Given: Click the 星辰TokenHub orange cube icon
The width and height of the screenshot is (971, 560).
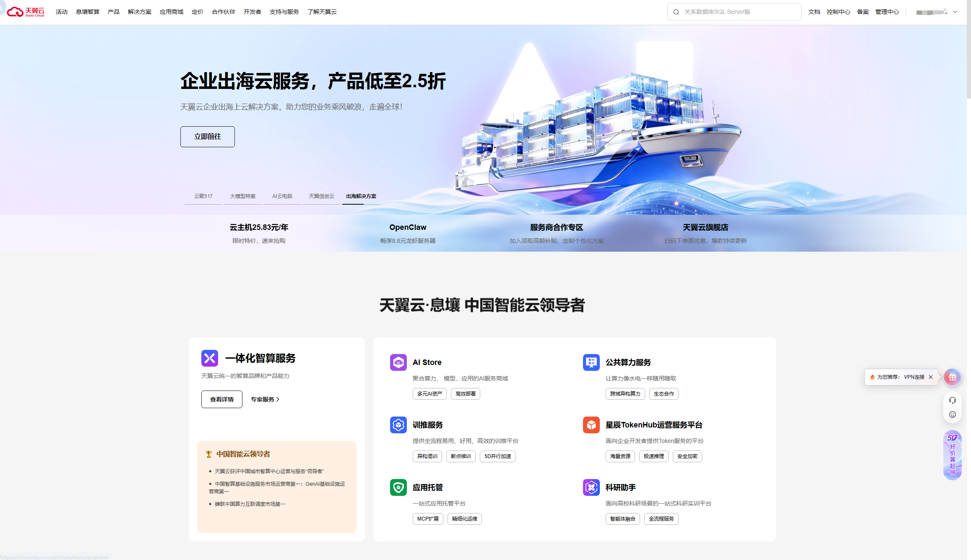Looking at the screenshot, I should 591,425.
